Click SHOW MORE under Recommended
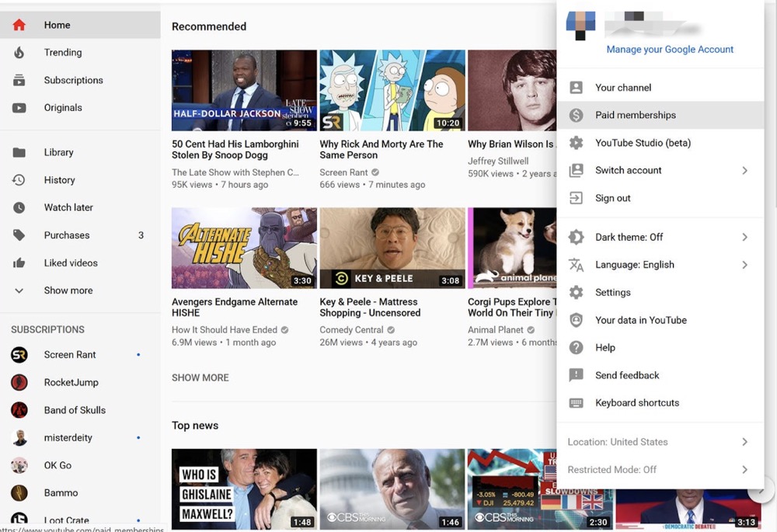The height and width of the screenshot is (532, 777). click(x=200, y=377)
